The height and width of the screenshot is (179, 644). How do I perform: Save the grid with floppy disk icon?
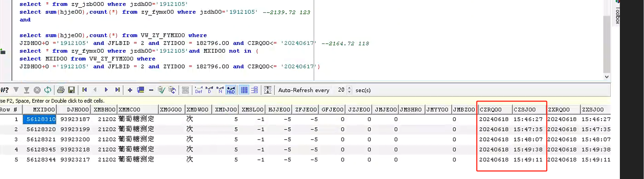71,90
